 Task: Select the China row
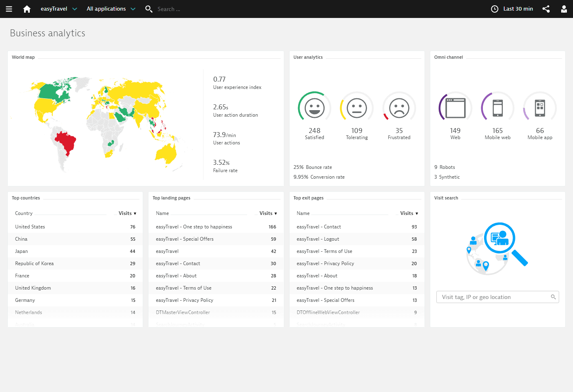[75, 239]
